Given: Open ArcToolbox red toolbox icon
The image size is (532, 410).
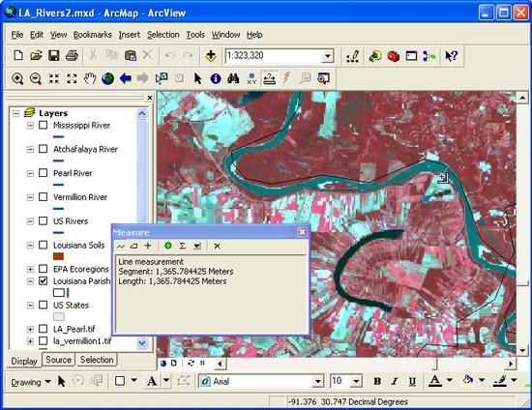Looking at the screenshot, I should tap(394, 56).
